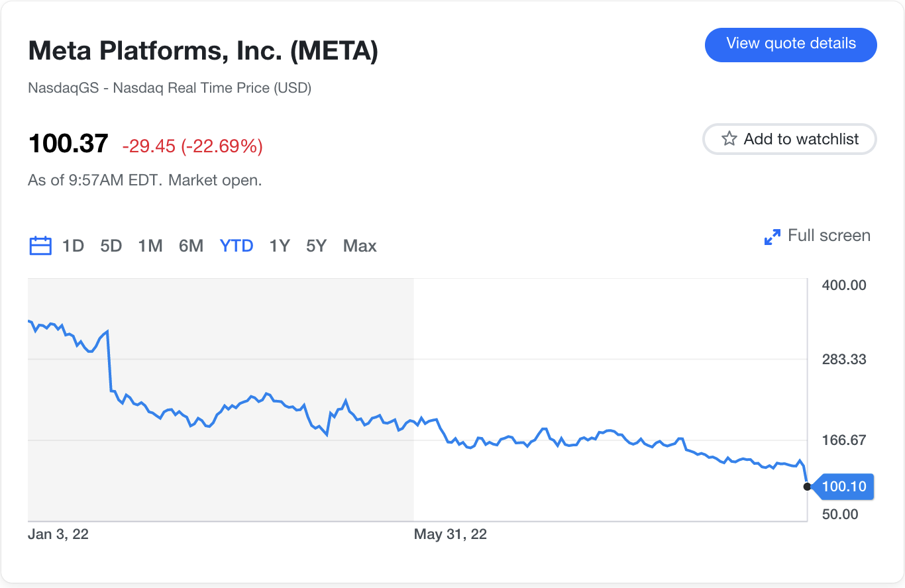This screenshot has width=905, height=588.
Task: Display the 5Y price history
Action: [316, 246]
